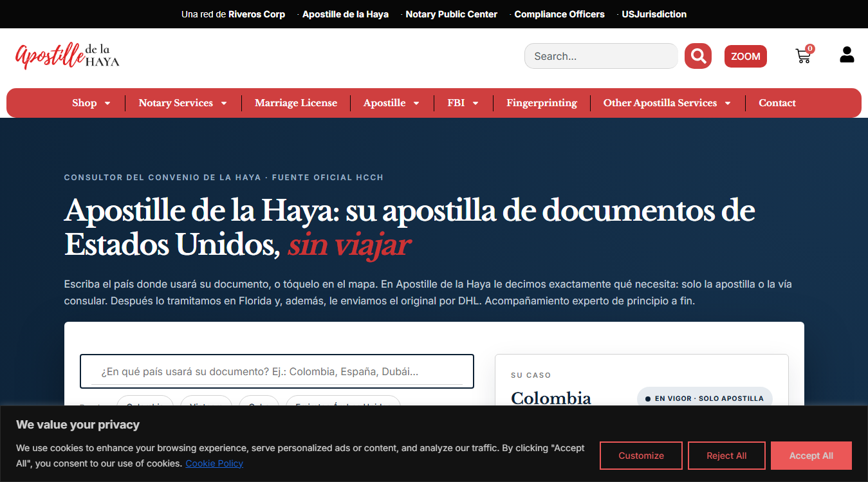
Task: Expand the Shop menu arrow
Action: pos(107,103)
